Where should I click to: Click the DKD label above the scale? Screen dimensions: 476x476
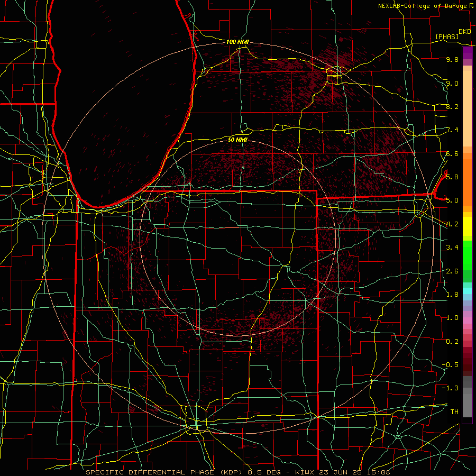point(465,32)
